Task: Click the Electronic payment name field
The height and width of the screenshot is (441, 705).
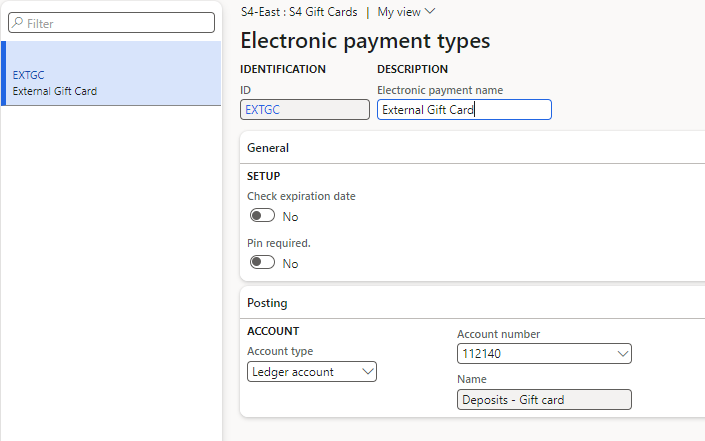Action: pos(464,110)
